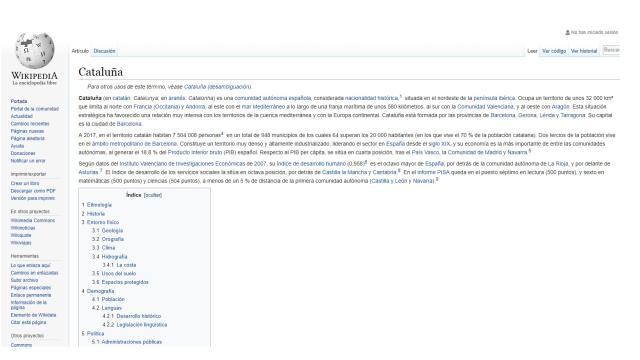Click Subir archivo in tools
Screen dimensions: 640x360
pyautogui.click(x=24, y=280)
